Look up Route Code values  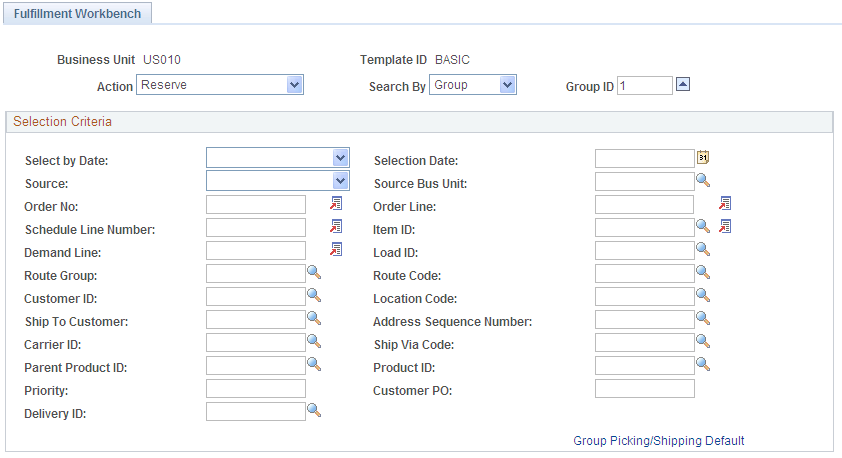click(703, 273)
